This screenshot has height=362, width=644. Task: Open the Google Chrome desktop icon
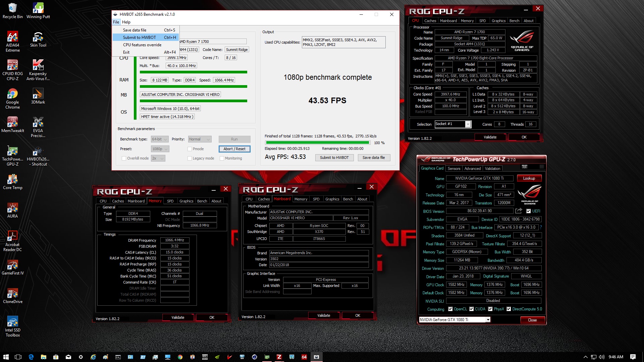(13, 99)
